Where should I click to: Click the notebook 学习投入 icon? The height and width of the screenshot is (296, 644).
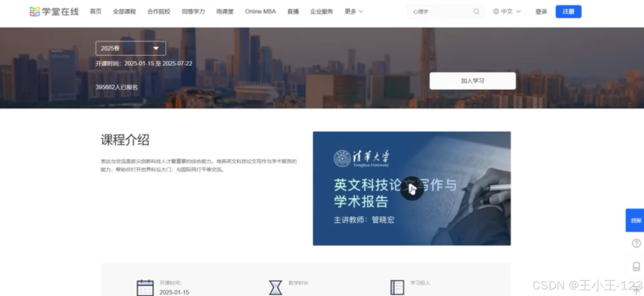click(397, 287)
